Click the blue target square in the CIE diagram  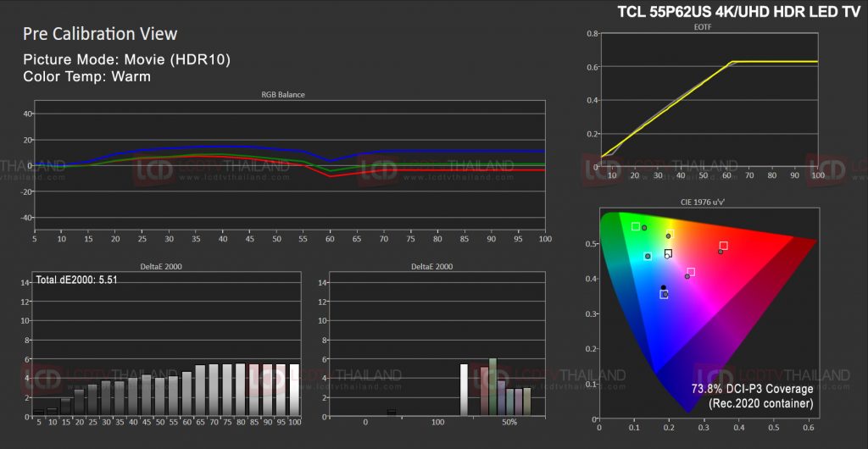pyautogui.click(x=664, y=295)
